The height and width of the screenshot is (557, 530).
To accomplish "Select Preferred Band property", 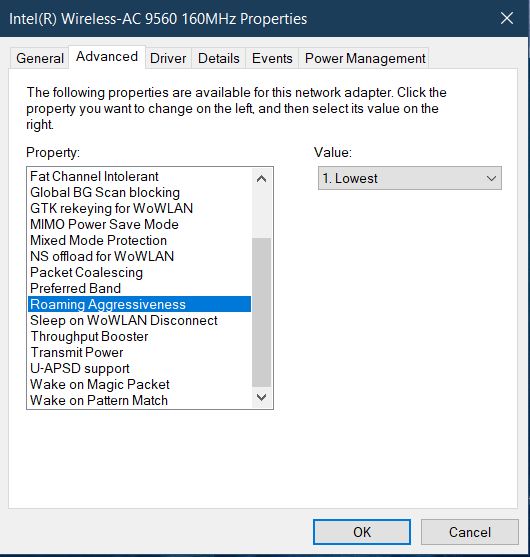I will [x=139, y=288].
